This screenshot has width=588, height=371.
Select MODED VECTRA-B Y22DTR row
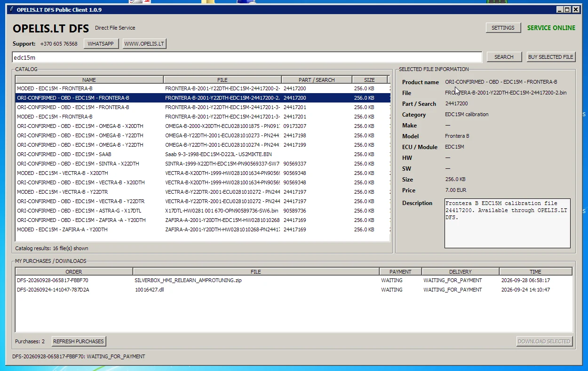pyautogui.click(x=203, y=192)
